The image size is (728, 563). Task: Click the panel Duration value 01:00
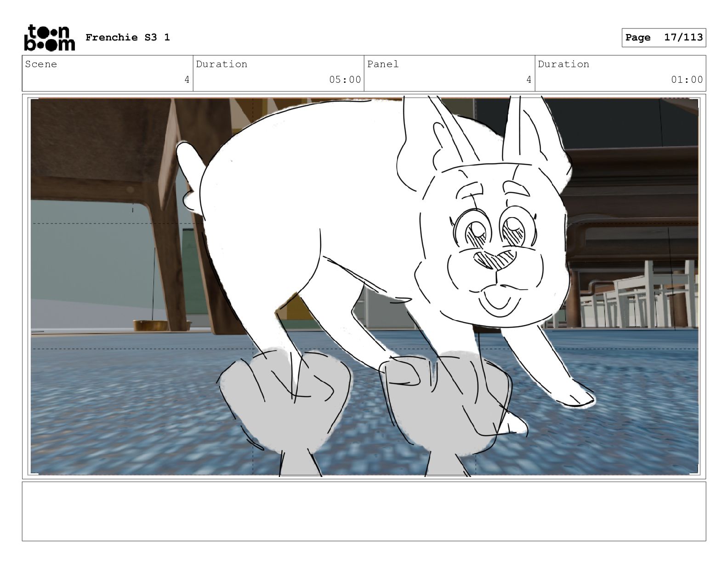click(x=687, y=80)
